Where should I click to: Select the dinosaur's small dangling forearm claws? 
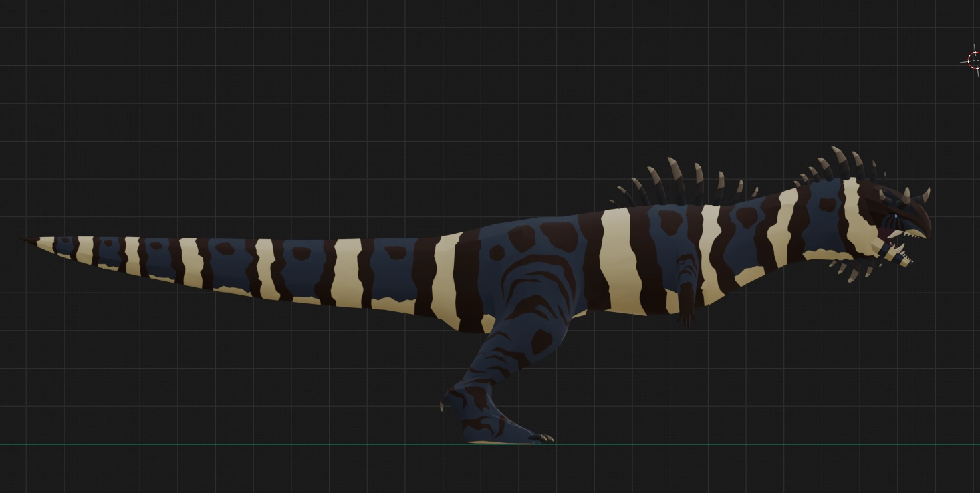pyautogui.click(x=685, y=319)
